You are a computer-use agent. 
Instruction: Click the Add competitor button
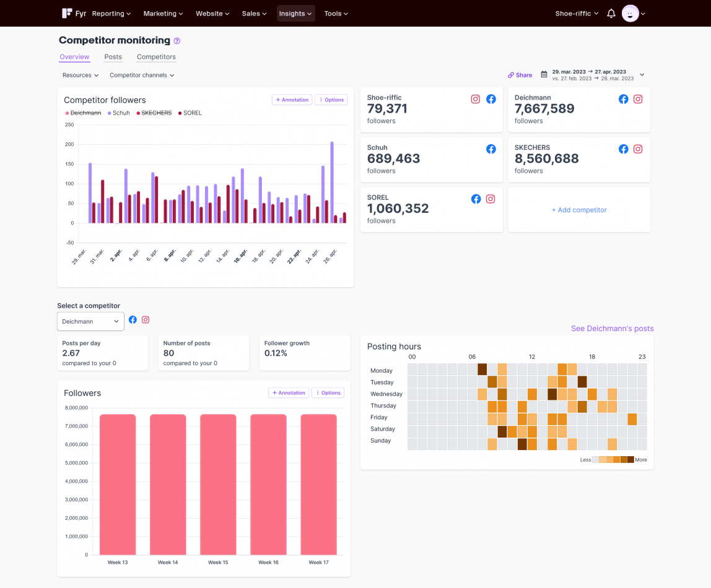tap(578, 210)
